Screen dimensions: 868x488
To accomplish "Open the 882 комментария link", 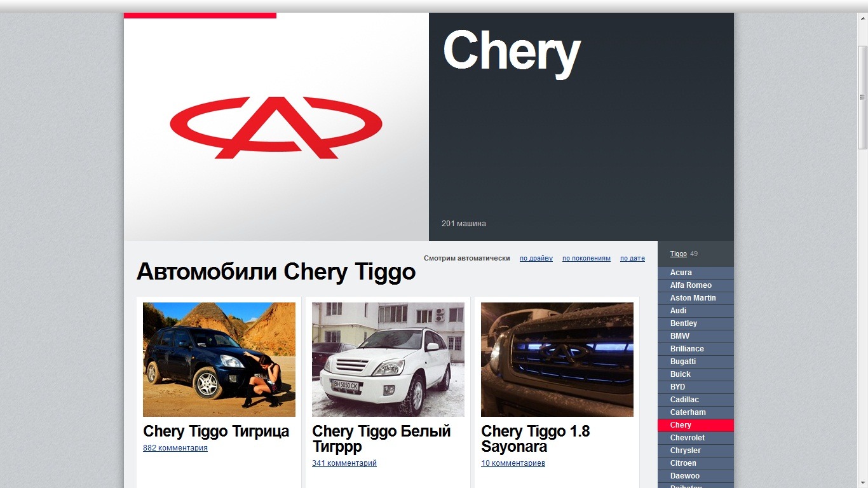I will (x=175, y=448).
